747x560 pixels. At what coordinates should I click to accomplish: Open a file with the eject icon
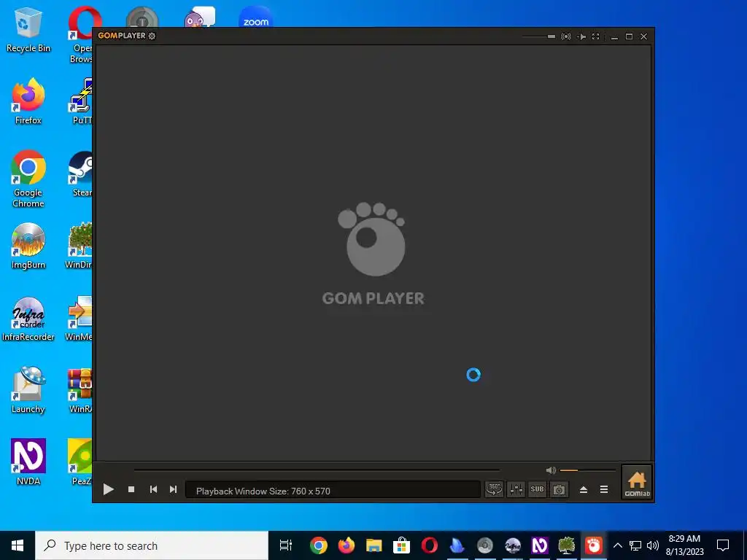click(583, 489)
